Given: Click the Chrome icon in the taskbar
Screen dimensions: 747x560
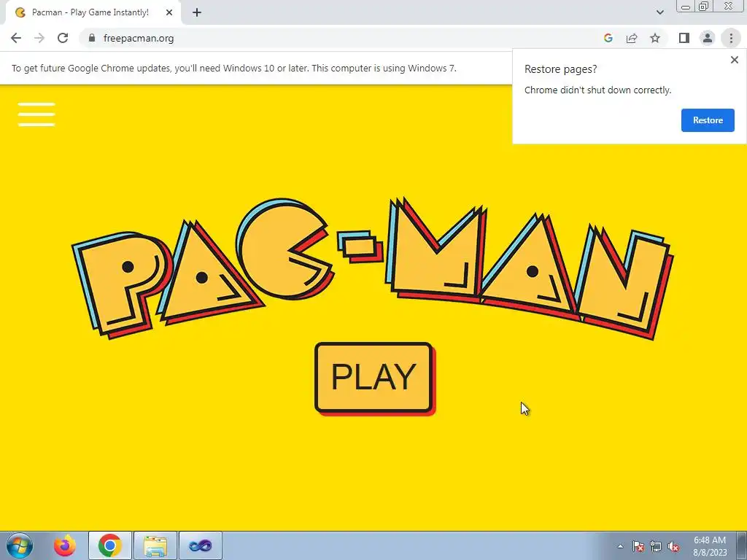Looking at the screenshot, I should click(110, 545).
